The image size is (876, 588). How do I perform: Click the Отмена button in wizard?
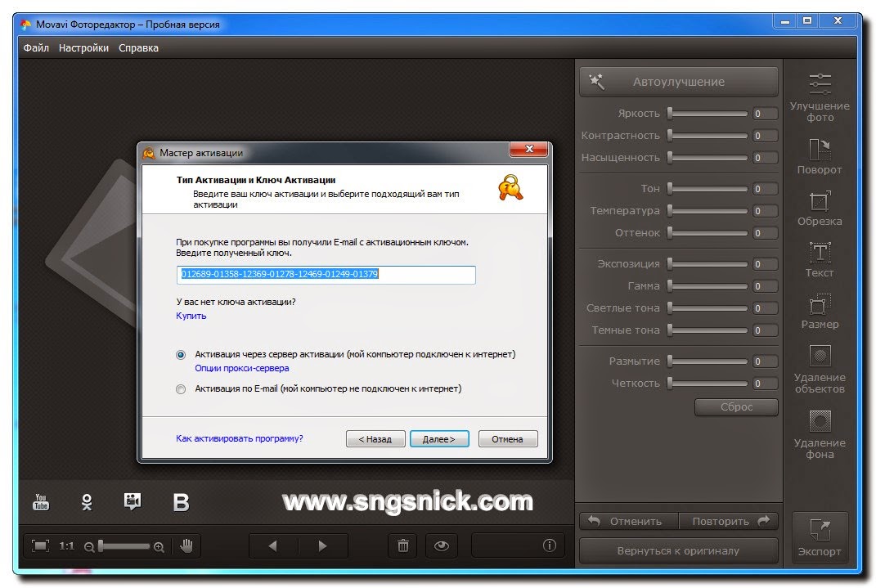point(507,439)
